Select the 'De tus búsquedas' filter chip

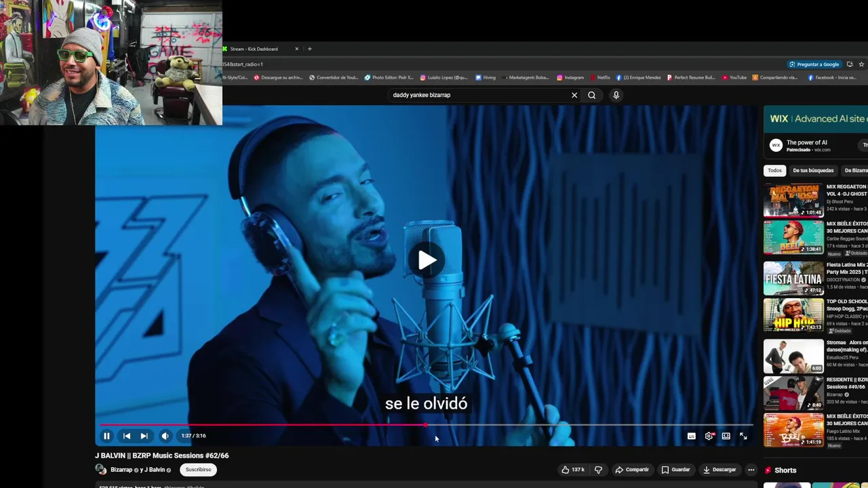coord(813,171)
